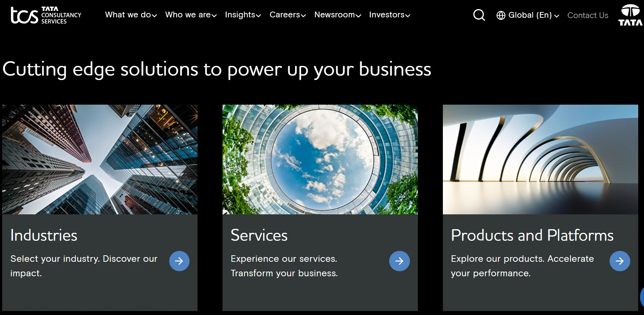644x315 pixels.
Task: Select 'Who we are' in the navigation
Action: click(191, 14)
